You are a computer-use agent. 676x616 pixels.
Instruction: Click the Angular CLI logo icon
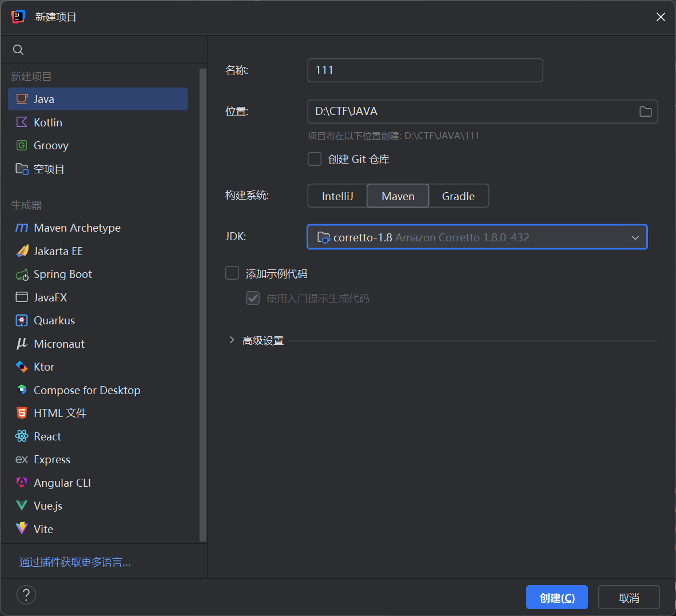[x=22, y=482]
